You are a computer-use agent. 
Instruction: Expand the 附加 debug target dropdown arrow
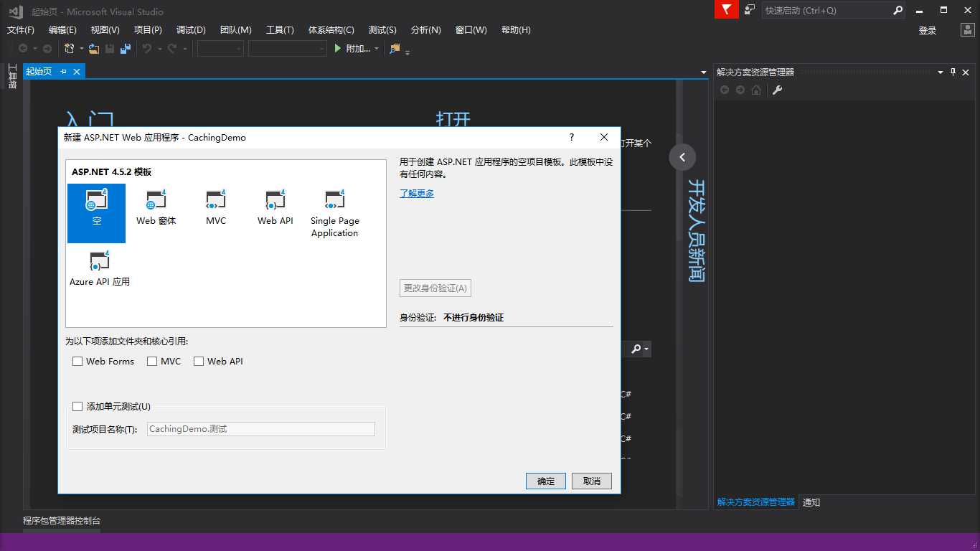377,49
